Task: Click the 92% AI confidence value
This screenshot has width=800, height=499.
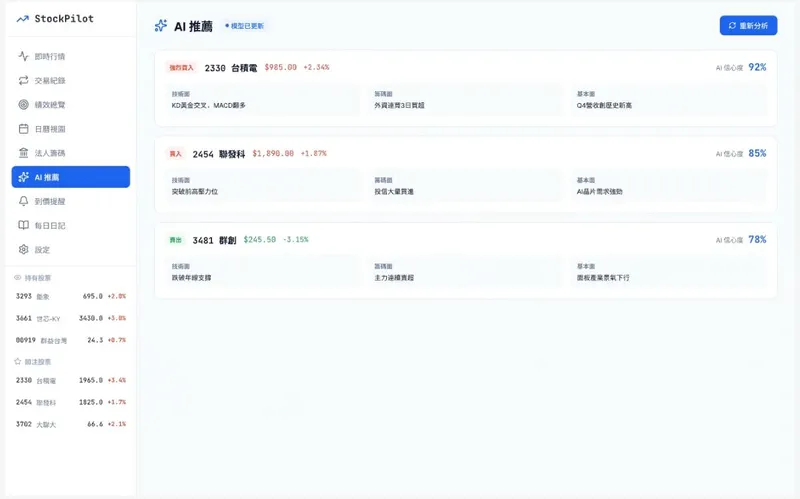Action: pyautogui.click(x=757, y=67)
